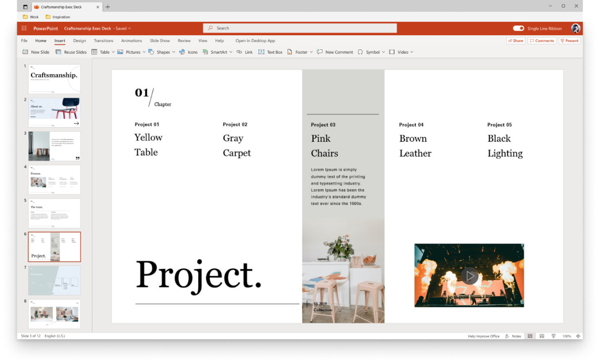
Task: Open the browser tab actions icon
Action: pos(25,7)
